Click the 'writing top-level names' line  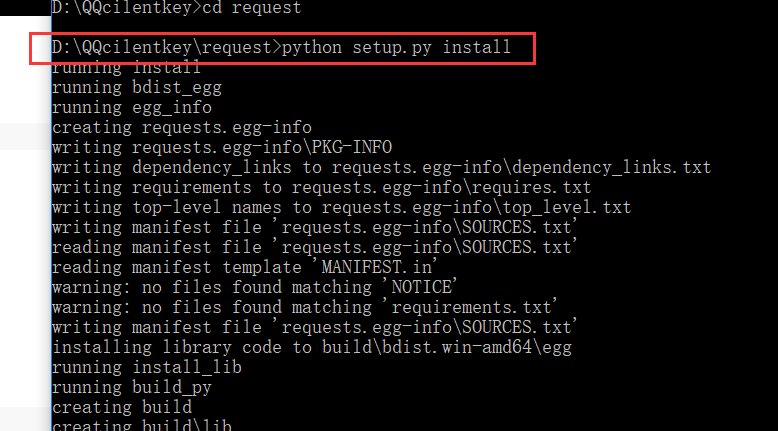pos(341,207)
